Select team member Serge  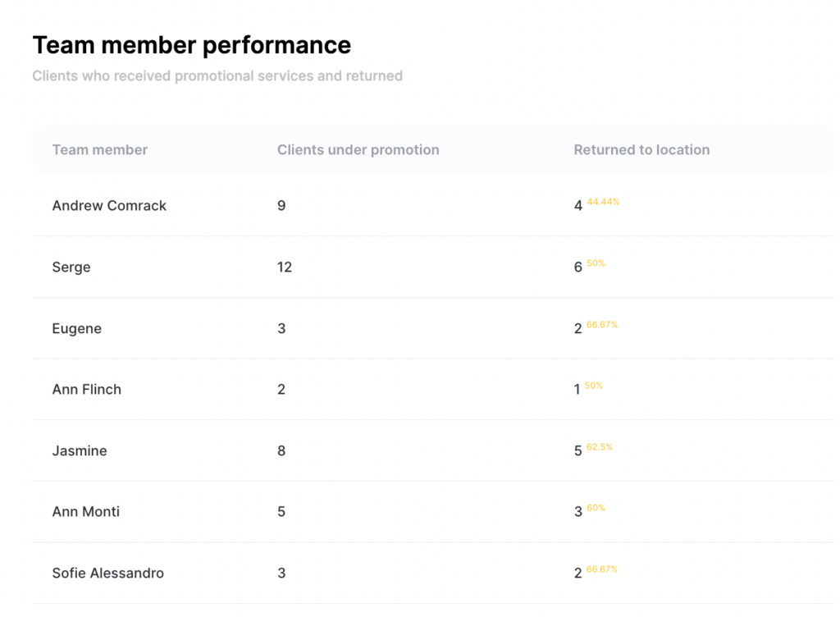pyautogui.click(x=71, y=267)
